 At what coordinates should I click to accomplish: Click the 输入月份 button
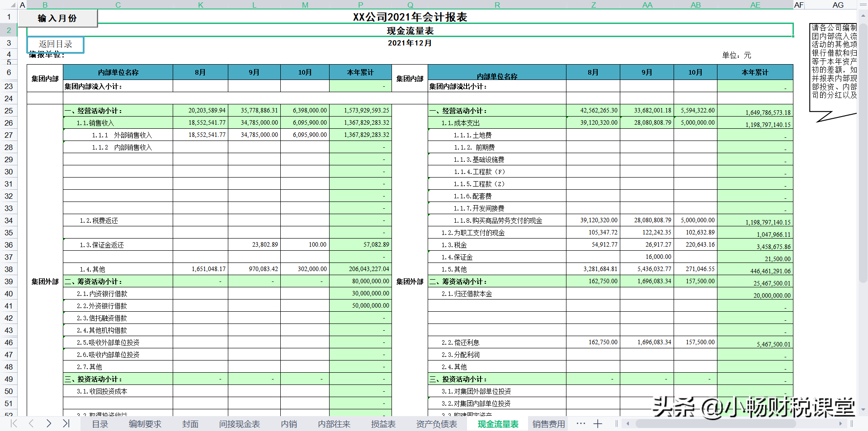58,18
